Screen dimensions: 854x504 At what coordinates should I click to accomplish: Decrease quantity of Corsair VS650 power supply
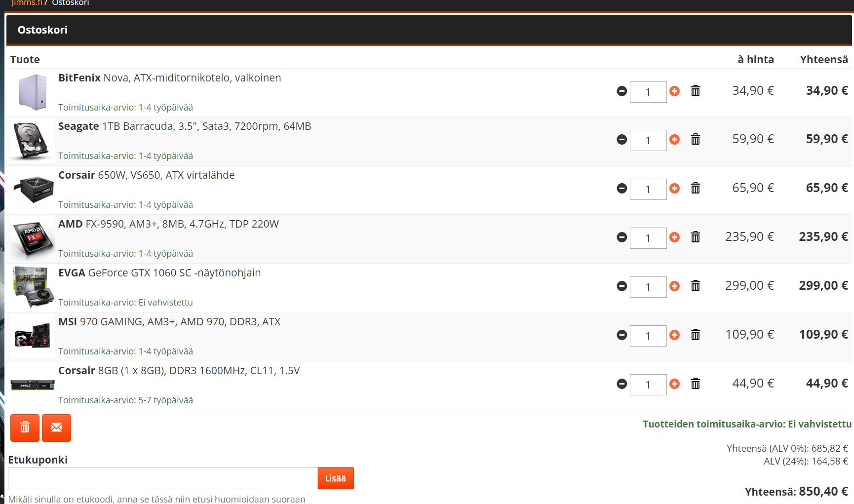pyautogui.click(x=622, y=189)
